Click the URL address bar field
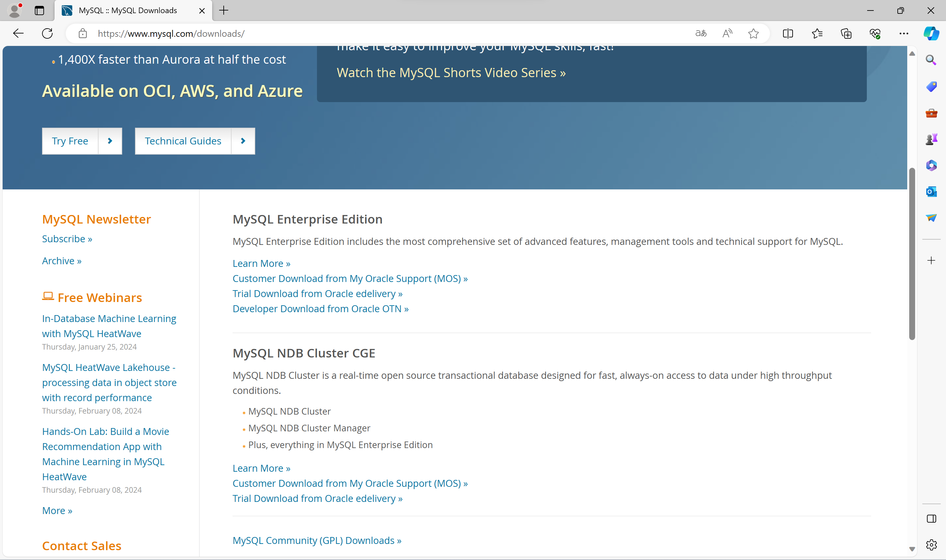Viewport: 946px width, 560px height. pos(377,33)
